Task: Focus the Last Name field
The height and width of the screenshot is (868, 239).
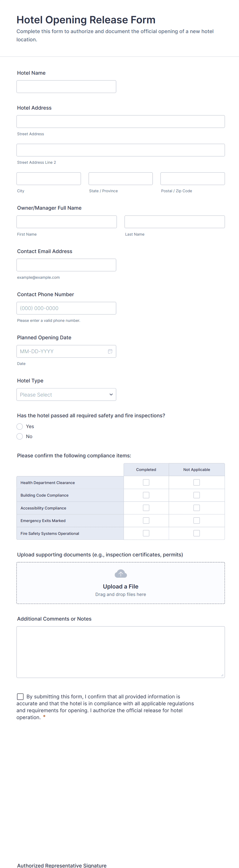Action: (174, 222)
